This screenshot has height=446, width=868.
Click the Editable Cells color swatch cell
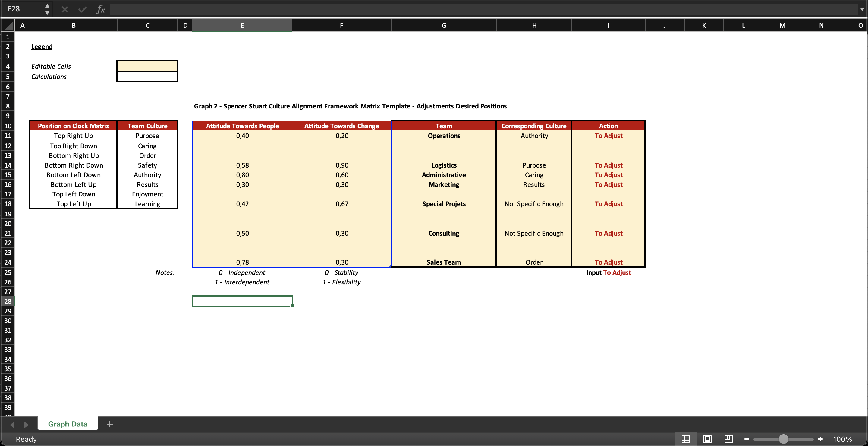pos(147,66)
